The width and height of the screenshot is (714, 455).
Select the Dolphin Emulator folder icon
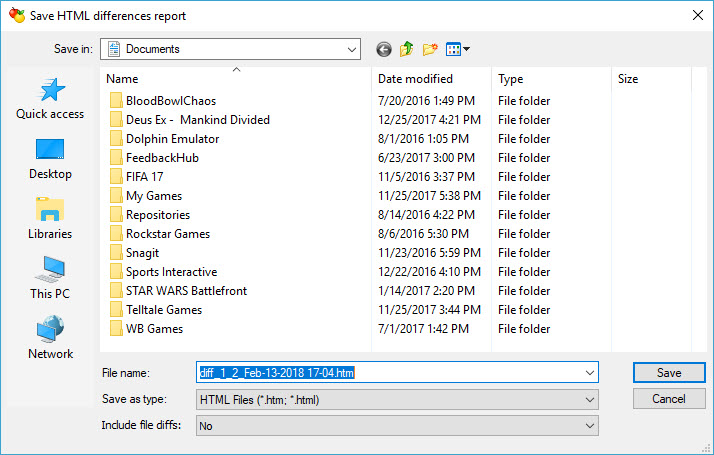pos(116,139)
